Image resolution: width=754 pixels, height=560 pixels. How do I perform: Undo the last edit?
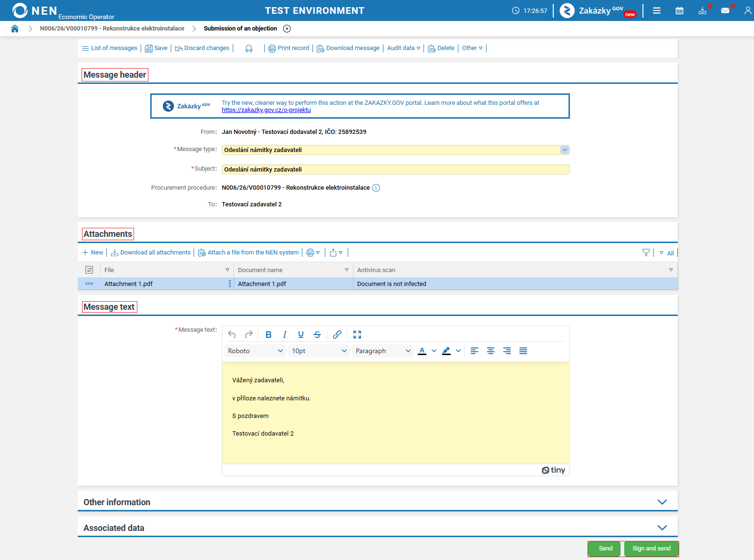[232, 335]
